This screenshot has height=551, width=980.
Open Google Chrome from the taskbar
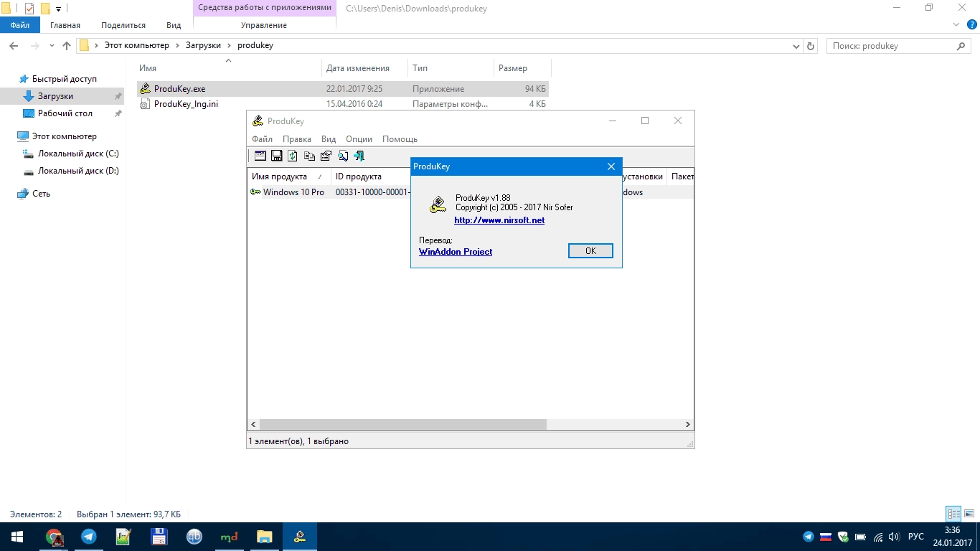(54, 537)
